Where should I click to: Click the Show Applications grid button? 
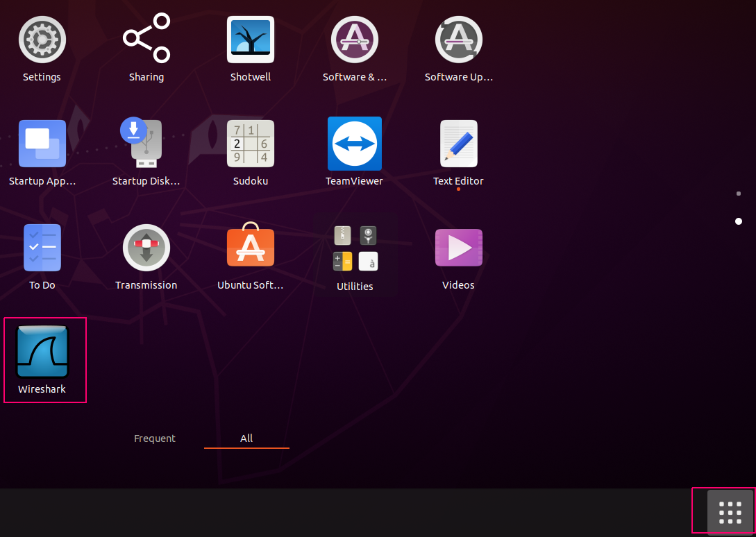coord(730,513)
